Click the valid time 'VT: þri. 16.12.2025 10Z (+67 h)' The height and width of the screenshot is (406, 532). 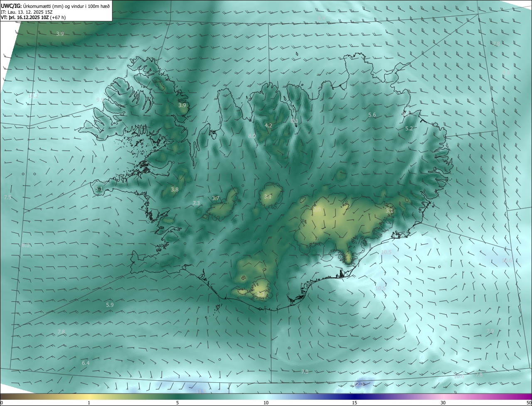point(33,17)
